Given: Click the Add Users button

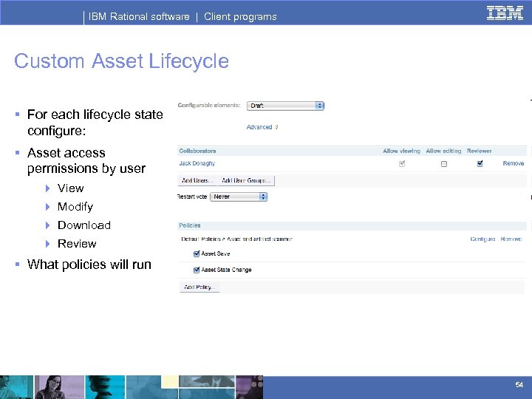Looking at the screenshot, I should click(x=197, y=180).
